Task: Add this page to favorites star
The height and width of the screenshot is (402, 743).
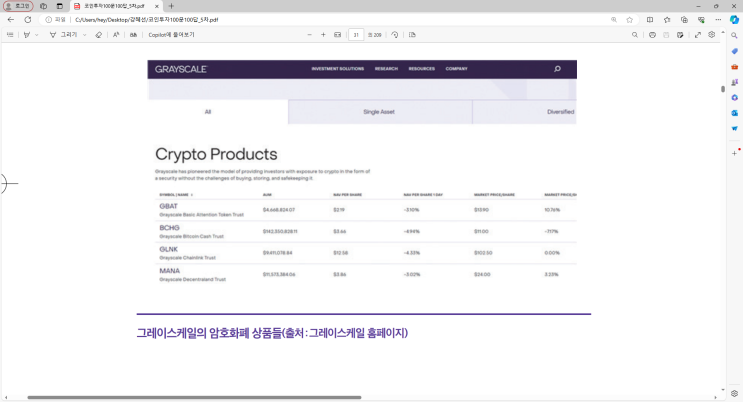Action: point(629,19)
